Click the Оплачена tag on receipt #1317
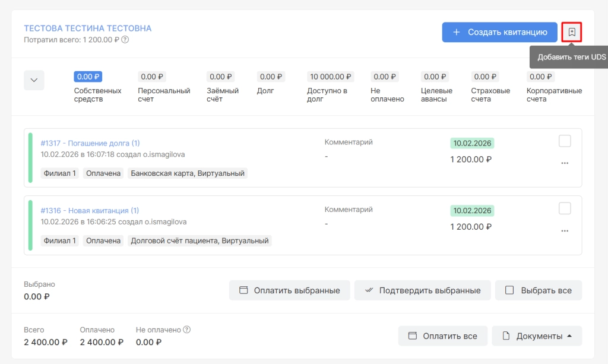The width and height of the screenshot is (608, 364). [103, 173]
